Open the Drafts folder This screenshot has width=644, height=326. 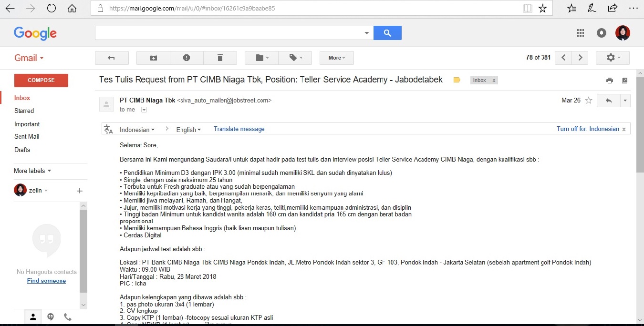point(22,150)
